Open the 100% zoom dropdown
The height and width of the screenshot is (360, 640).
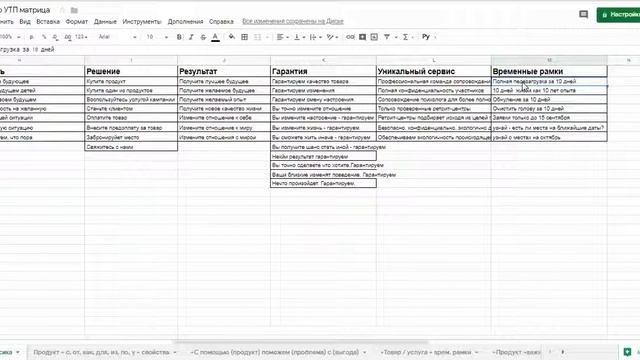tap(10, 37)
